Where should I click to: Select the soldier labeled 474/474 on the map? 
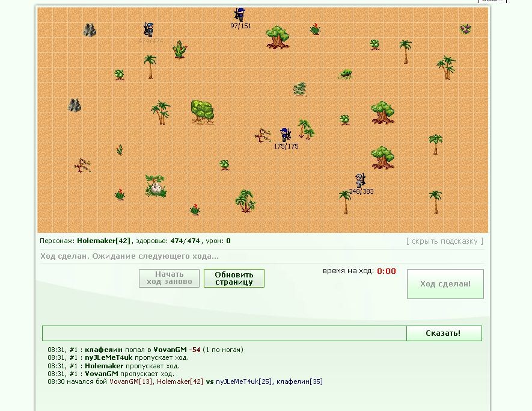pyautogui.click(x=148, y=29)
